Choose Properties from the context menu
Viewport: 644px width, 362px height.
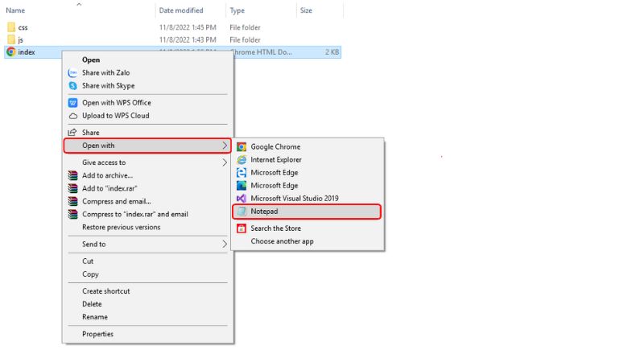(97, 334)
